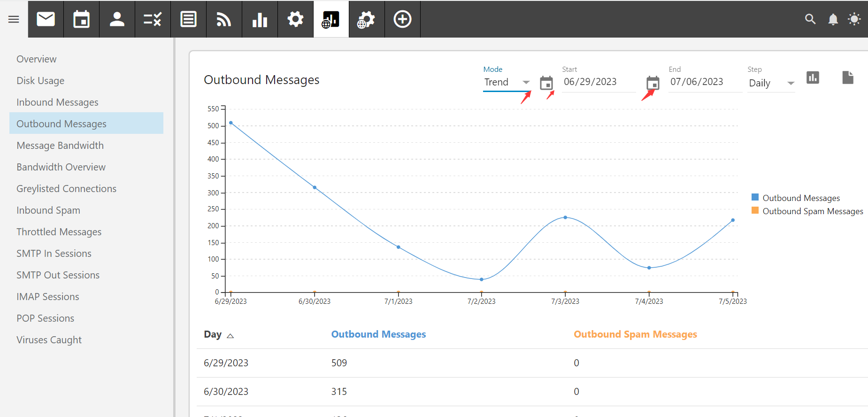The image size is (868, 417).
Task: Click Outbound Messages column header
Action: pos(378,334)
